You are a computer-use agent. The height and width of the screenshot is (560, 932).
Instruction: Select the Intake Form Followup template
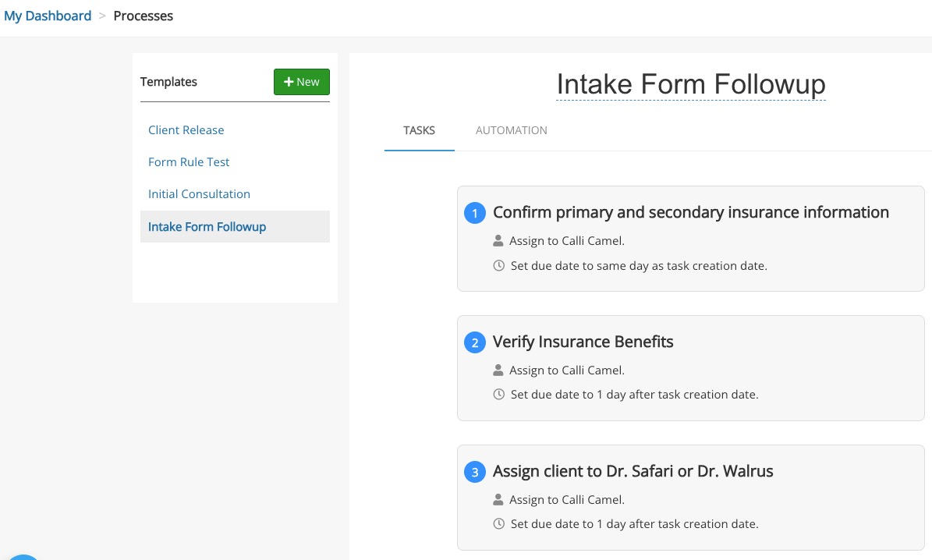[207, 227]
